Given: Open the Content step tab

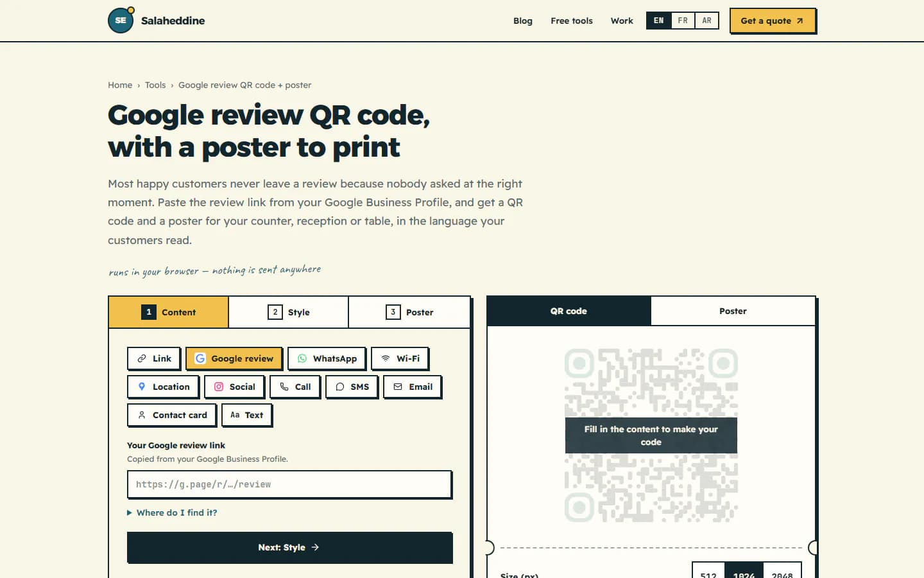Looking at the screenshot, I should [x=169, y=312].
